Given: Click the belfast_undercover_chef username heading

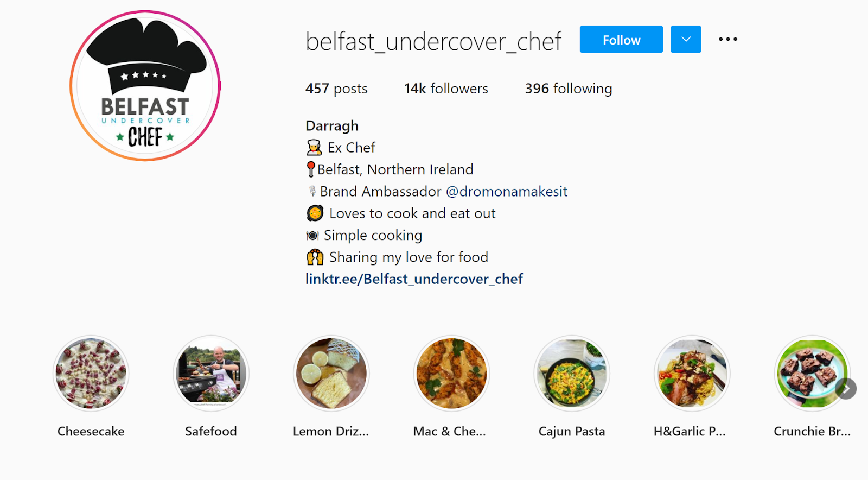Looking at the screenshot, I should (433, 41).
